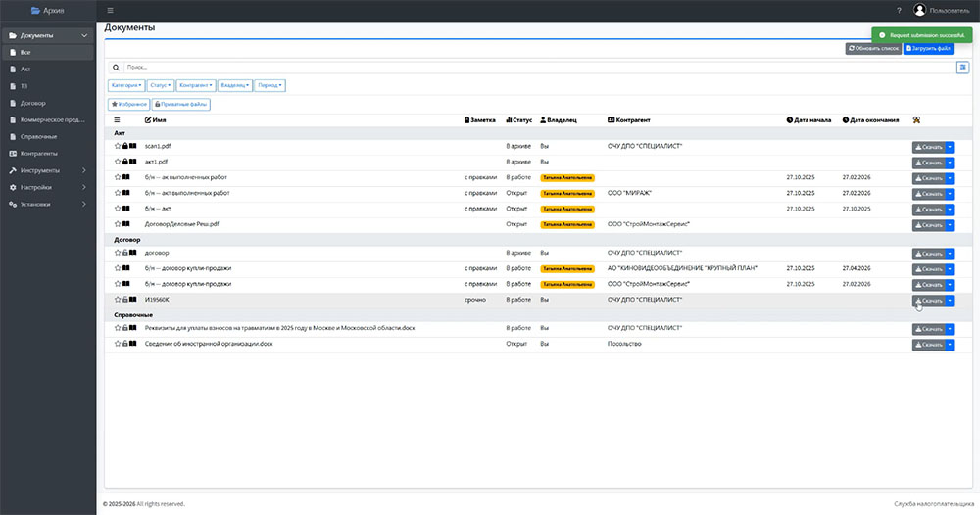Select Контрагенты in the sidebar
This screenshot has height=515, width=980.
39,154
